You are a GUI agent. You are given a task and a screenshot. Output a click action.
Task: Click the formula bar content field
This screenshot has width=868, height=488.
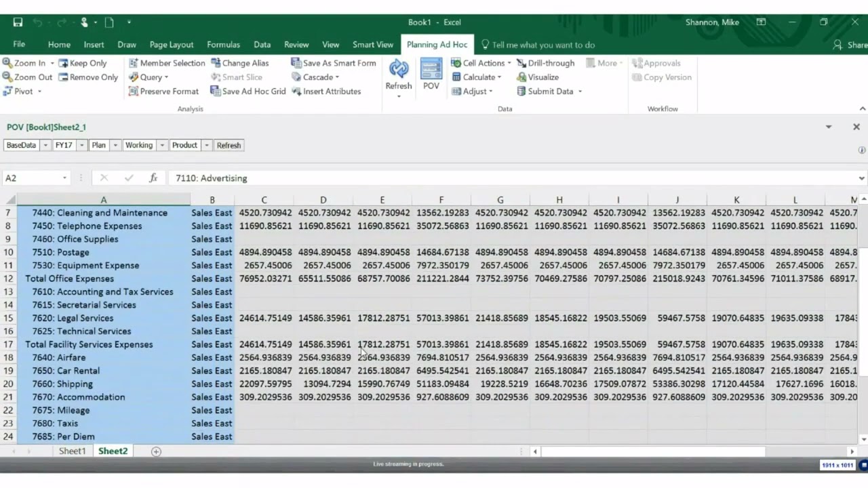point(512,178)
